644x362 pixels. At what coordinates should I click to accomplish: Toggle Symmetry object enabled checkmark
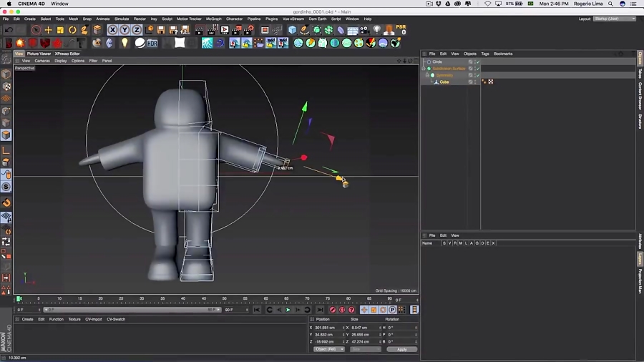click(478, 75)
